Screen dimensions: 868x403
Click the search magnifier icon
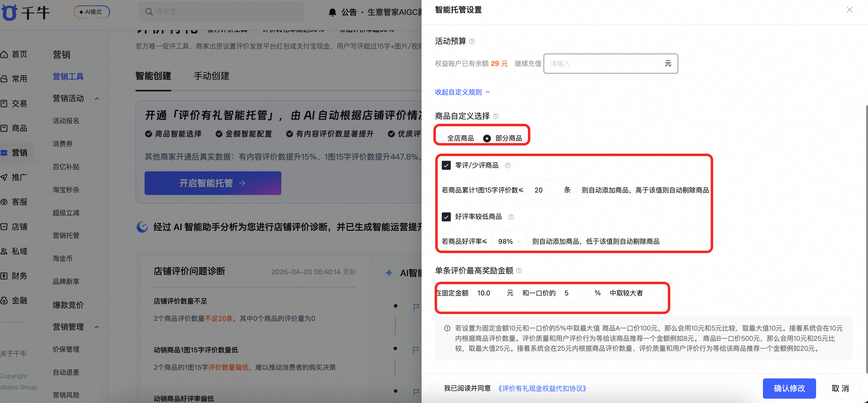tap(149, 12)
